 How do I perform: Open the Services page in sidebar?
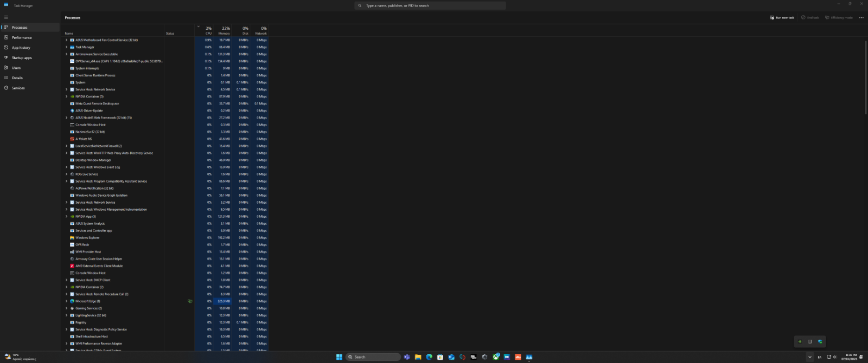click(x=30, y=88)
